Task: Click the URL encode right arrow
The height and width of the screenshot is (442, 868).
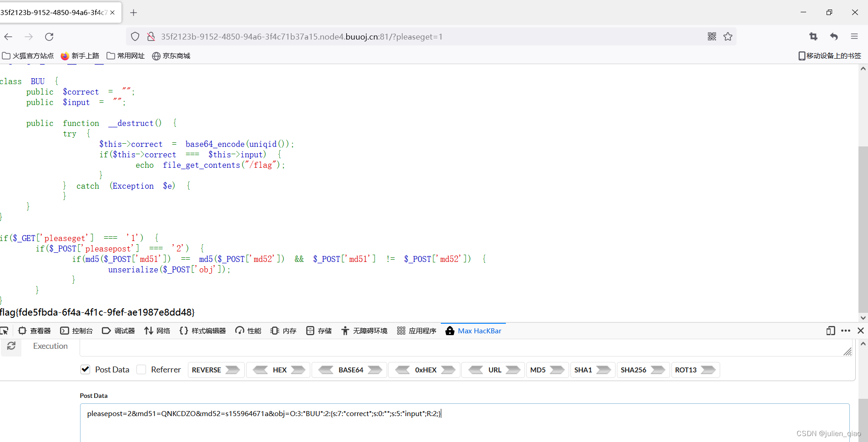Action: click(513, 370)
